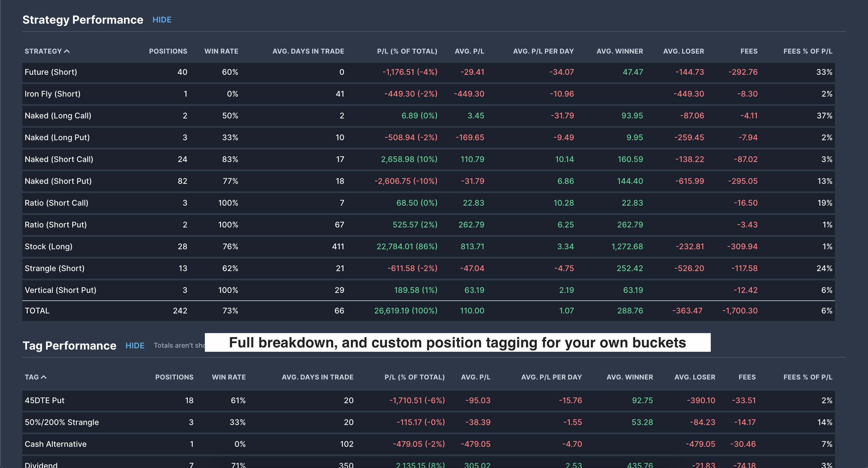Select the Naked (Short Put) row
868x468 pixels.
click(58, 181)
